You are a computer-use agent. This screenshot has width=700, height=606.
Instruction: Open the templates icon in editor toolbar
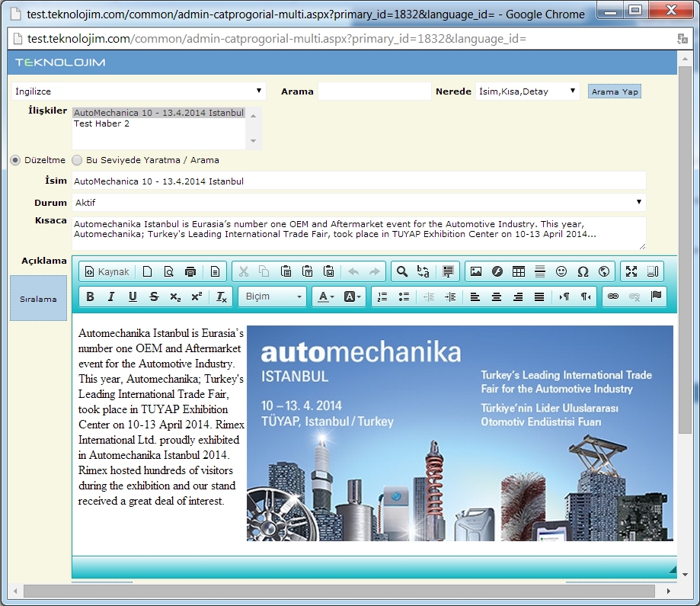215,271
